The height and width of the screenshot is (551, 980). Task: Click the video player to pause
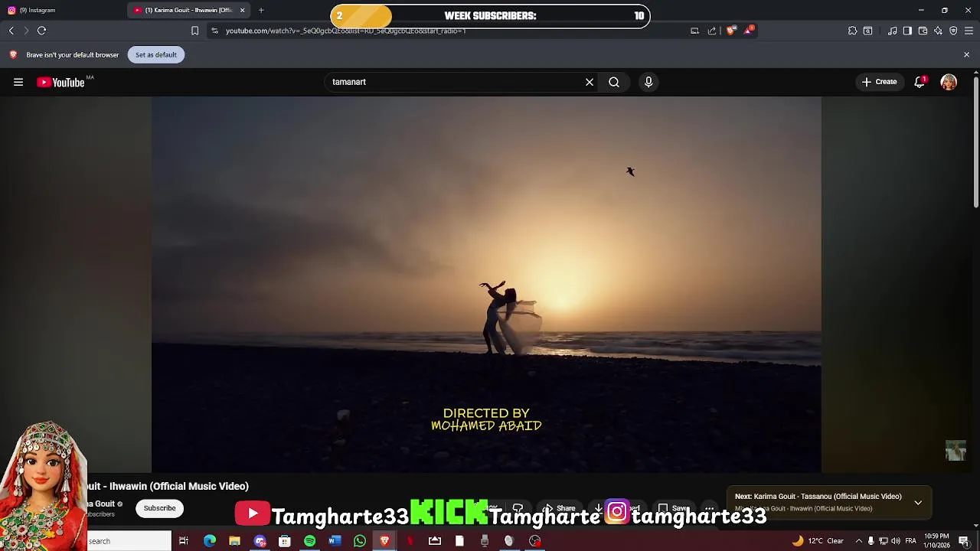coord(486,284)
